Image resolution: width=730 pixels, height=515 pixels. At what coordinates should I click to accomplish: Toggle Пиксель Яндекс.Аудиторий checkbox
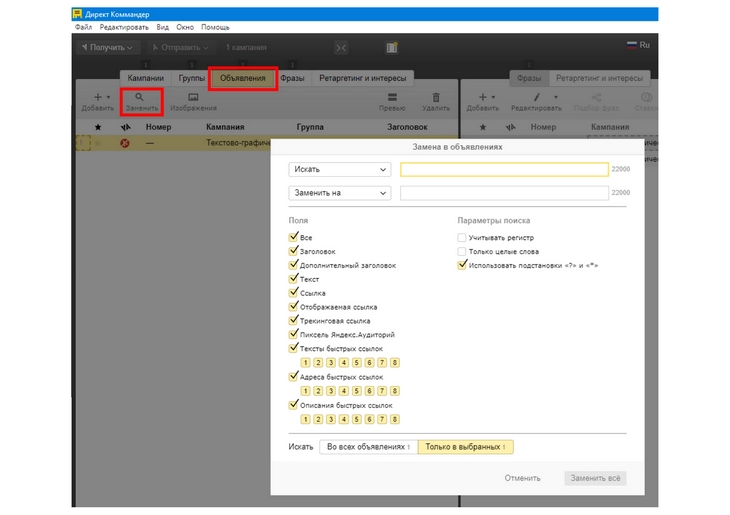coord(293,334)
